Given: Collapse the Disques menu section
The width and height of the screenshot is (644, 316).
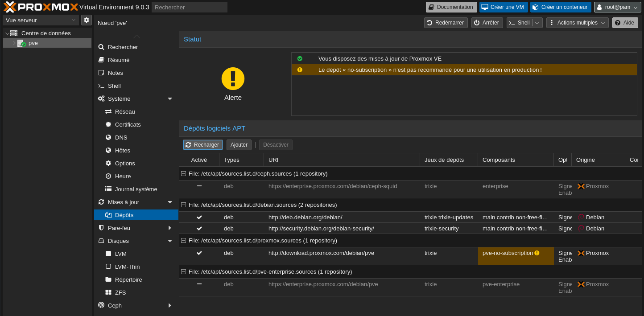Looking at the screenshot, I should pos(170,241).
